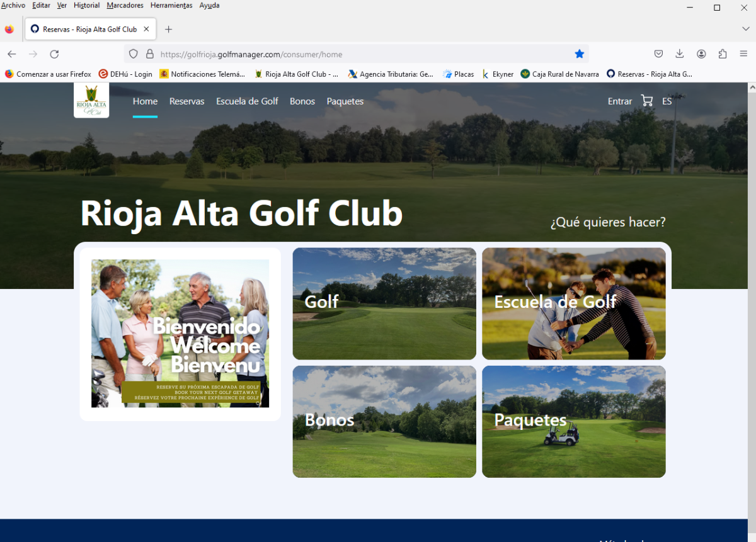
Task: Click Save to Pocket icon
Action: tap(658, 54)
